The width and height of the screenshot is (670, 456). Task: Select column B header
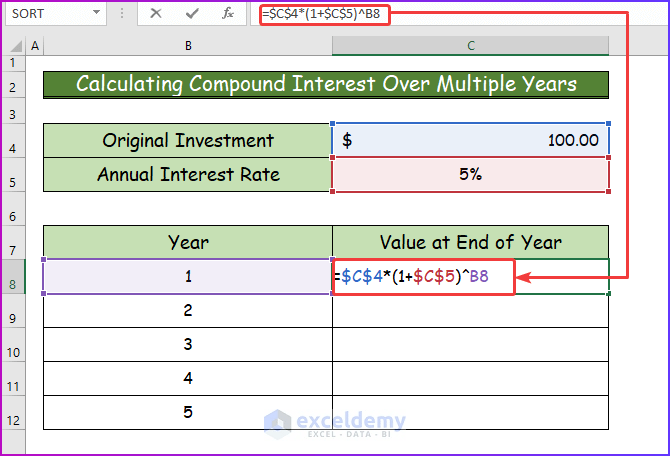[x=188, y=46]
